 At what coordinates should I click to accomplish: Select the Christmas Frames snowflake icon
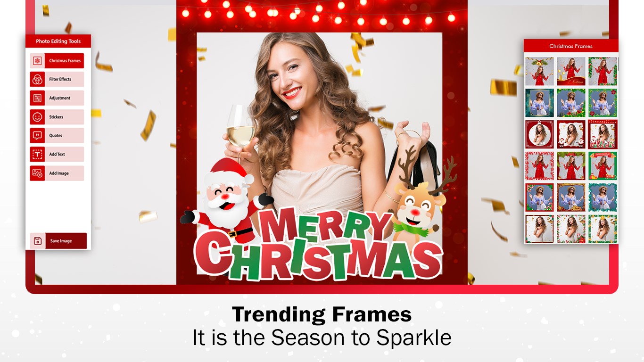click(37, 61)
